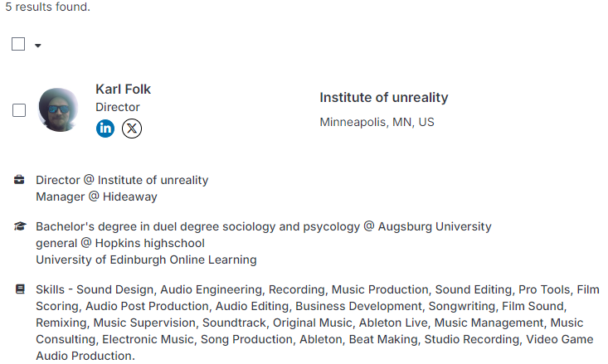Click the Hopkins highschool education entry
This screenshot has height=364, width=608.
(120, 243)
